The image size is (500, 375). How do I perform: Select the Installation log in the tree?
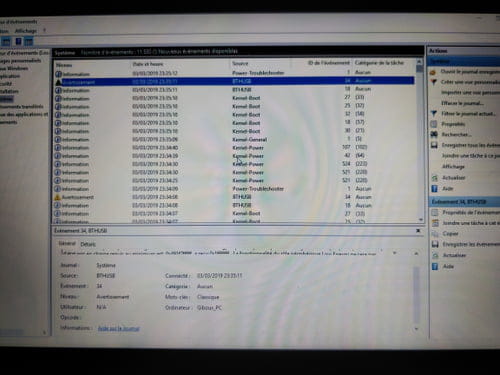click(9, 91)
